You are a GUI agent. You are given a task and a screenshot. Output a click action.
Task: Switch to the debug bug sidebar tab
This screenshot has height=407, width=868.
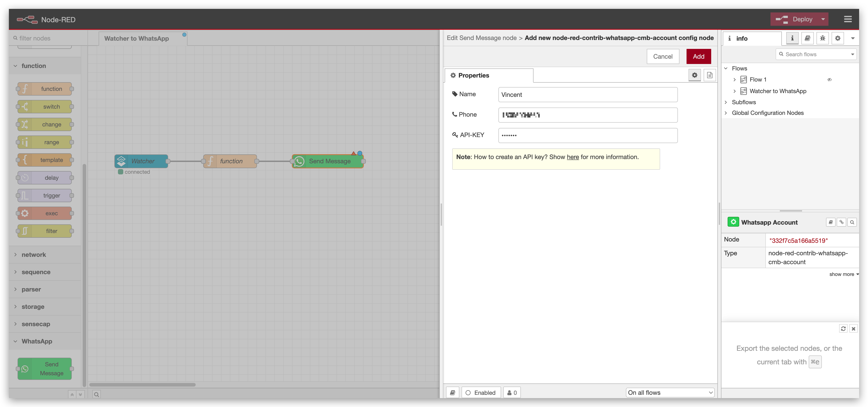click(x=822, y=38)
